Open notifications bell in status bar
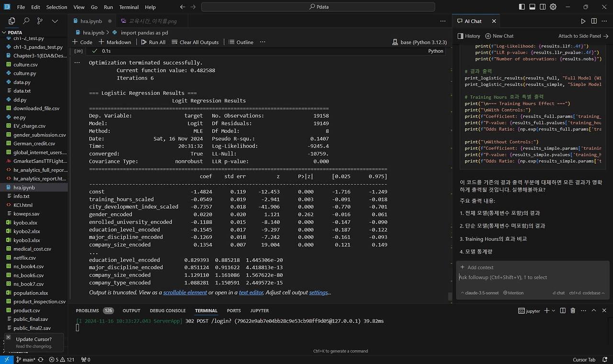The width and height of the screenshot is (613, 364). coord(604,360)
